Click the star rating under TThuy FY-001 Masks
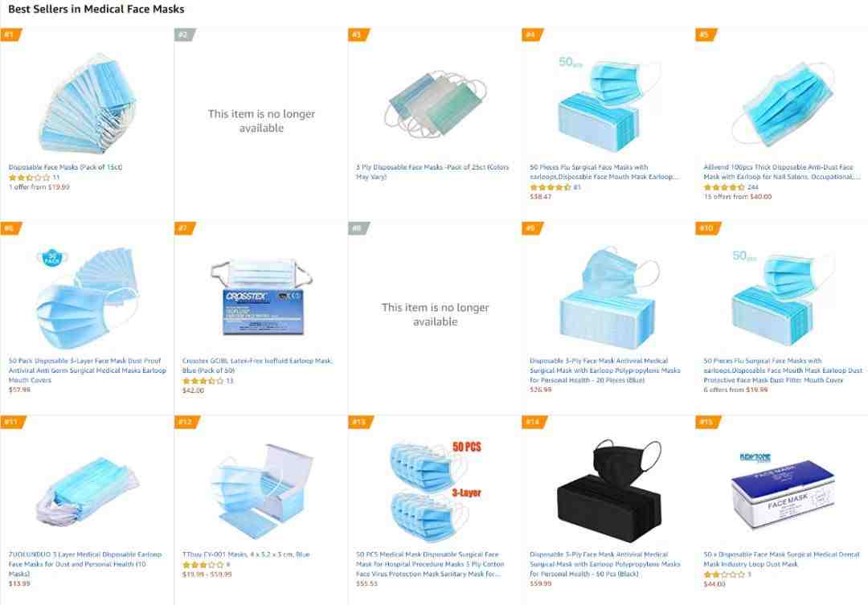This screenshot has width=868, height=605. (x=203, y=565)
